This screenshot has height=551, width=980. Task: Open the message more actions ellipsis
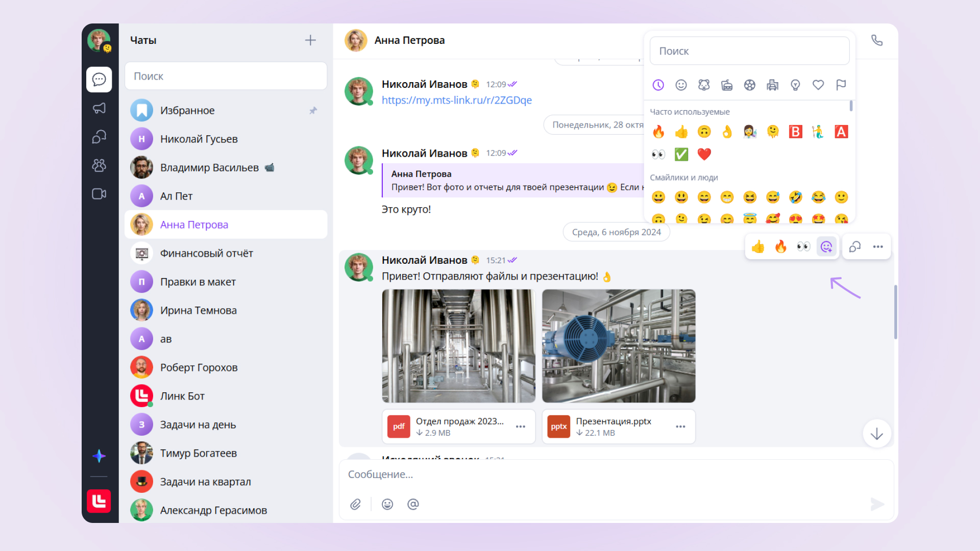click(878, 247)
